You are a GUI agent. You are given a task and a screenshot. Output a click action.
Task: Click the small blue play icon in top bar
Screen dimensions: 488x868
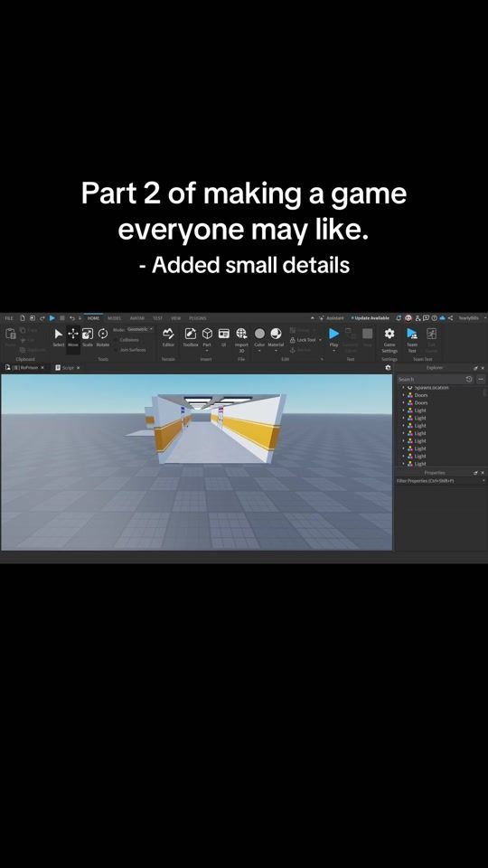coord(52,318)
